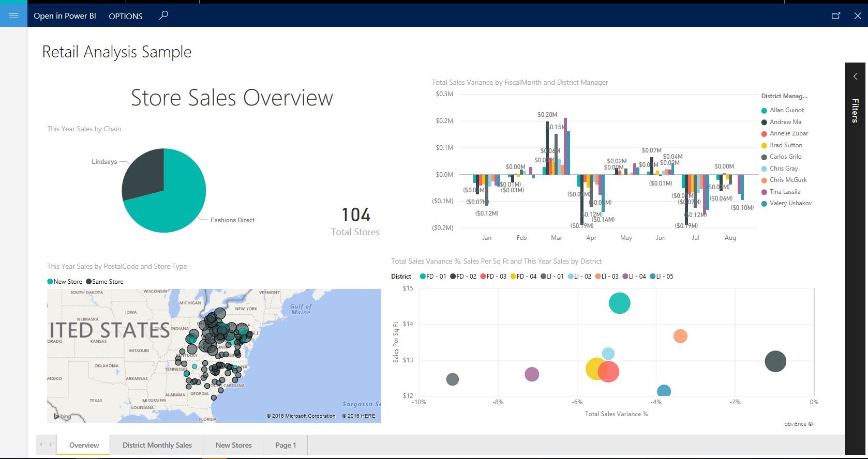Select LI - 02 district legend item
The image size is (868, 459).
point(580,277)
